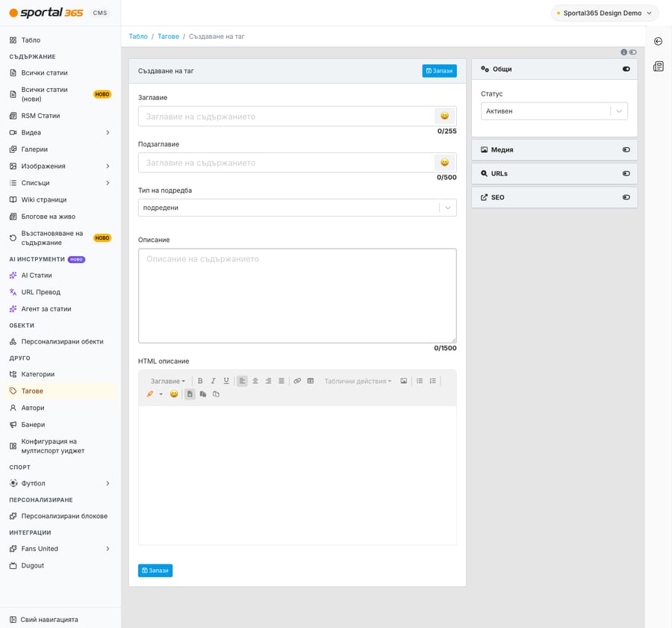Open the Заглавие heading style dropdown
Screen dimensions: 672x628
tap(167, 381)
